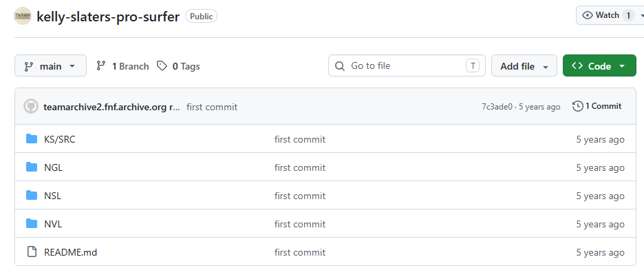The height and width of the screenshot is (277, 644).
Task: Click the eye icon on Watch button
Action: (588, 15)
